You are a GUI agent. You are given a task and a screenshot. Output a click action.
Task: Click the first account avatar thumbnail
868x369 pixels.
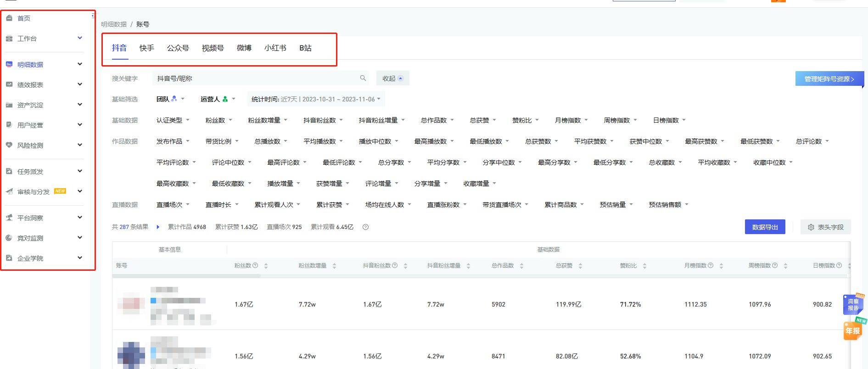[131, 304]
